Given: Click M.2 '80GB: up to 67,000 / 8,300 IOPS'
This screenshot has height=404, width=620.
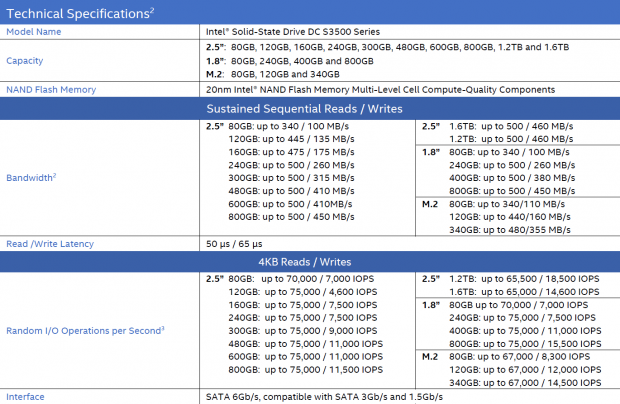Looking at the screenshot, I should 520,357.
